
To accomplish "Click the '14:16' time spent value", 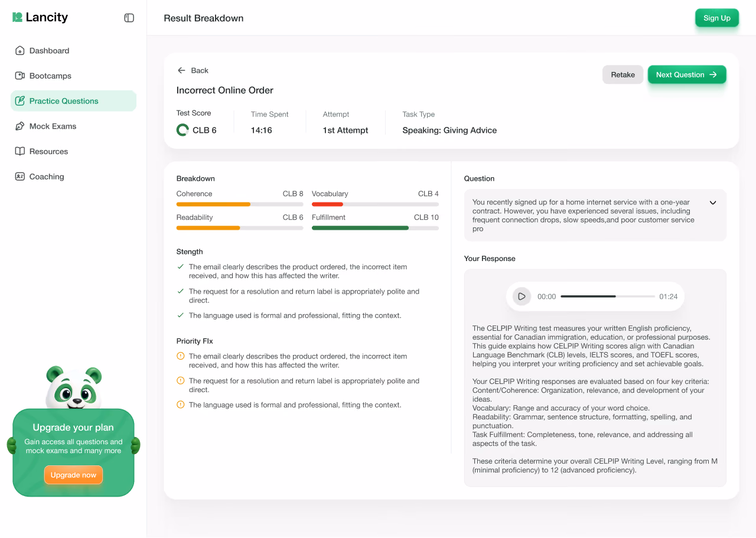I will point(262,131).
